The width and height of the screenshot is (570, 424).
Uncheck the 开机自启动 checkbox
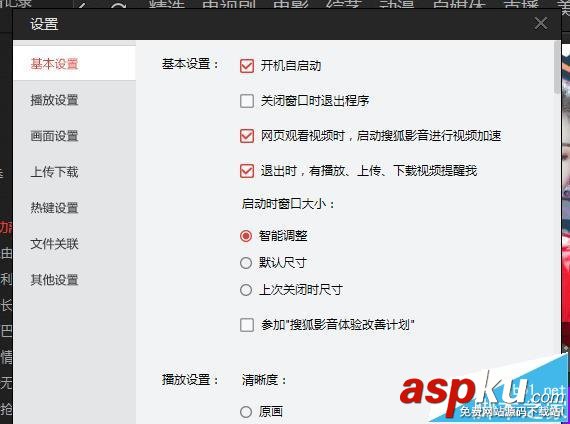(247, 66)
